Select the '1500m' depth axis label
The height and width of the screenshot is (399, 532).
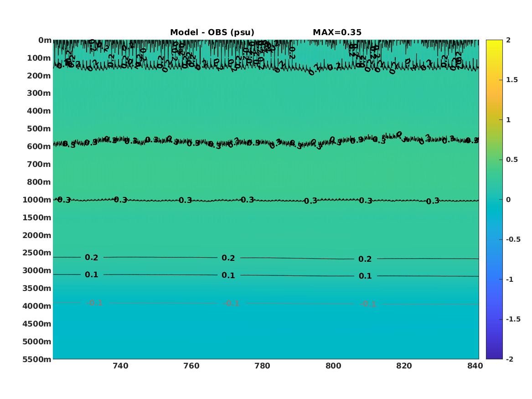pyautogui.click(x=37, y=218)
